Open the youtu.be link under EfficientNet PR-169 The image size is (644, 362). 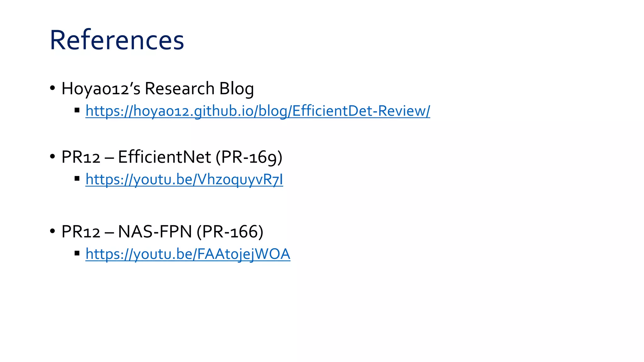184,179
